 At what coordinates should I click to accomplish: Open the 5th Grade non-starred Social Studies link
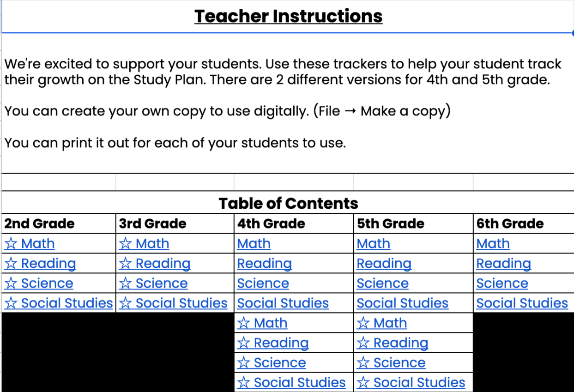[x=403, y=303]
